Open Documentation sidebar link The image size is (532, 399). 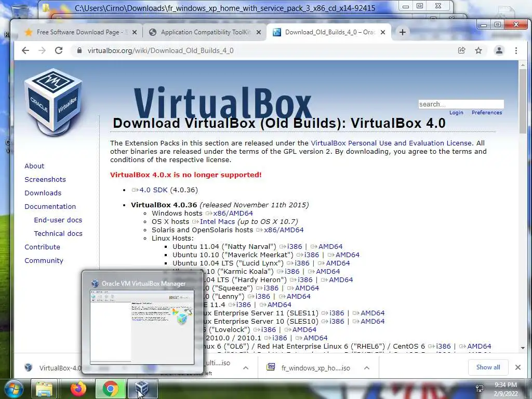pyautogui.click(x=50, y=207)
